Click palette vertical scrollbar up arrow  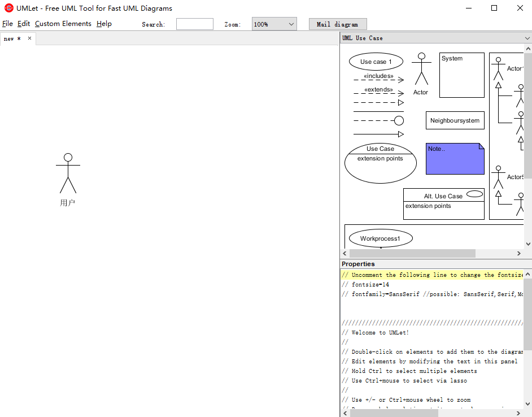[x=528, y=49]
